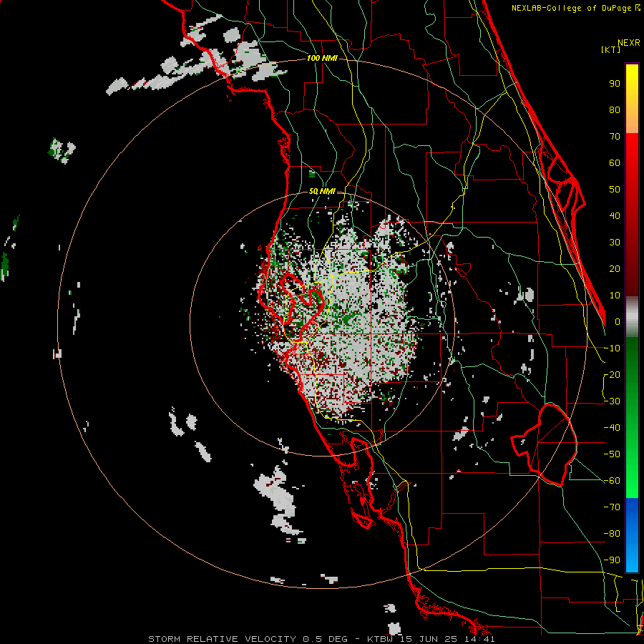
Task: Select the positive 30 knot scale value
Action: pos(615,243)
